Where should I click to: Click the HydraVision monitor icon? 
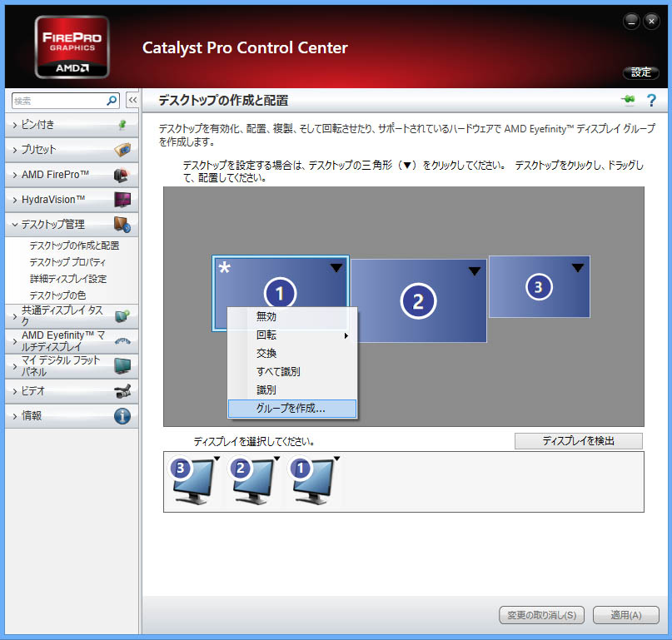coord(122,200)
